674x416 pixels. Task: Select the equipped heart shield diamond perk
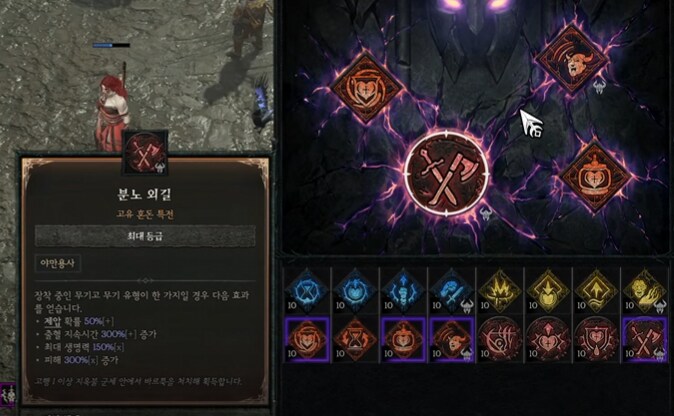coord(366,87)
